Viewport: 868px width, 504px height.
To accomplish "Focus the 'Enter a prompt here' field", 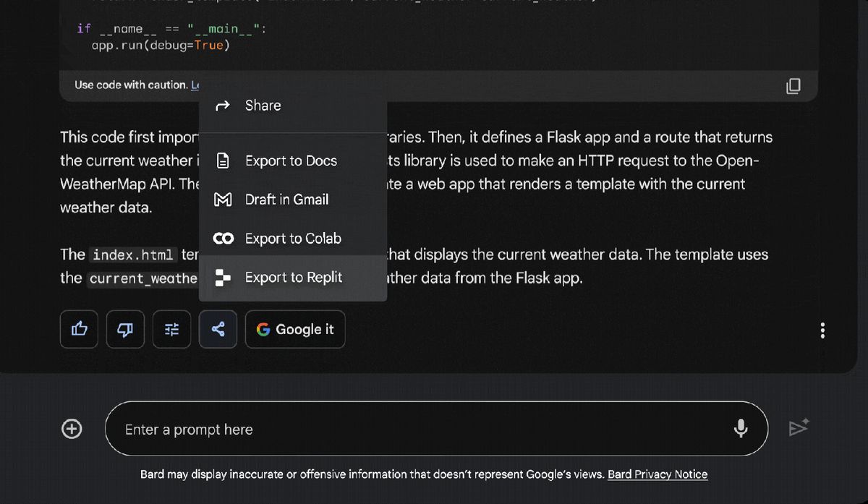I will coord(436,429).
